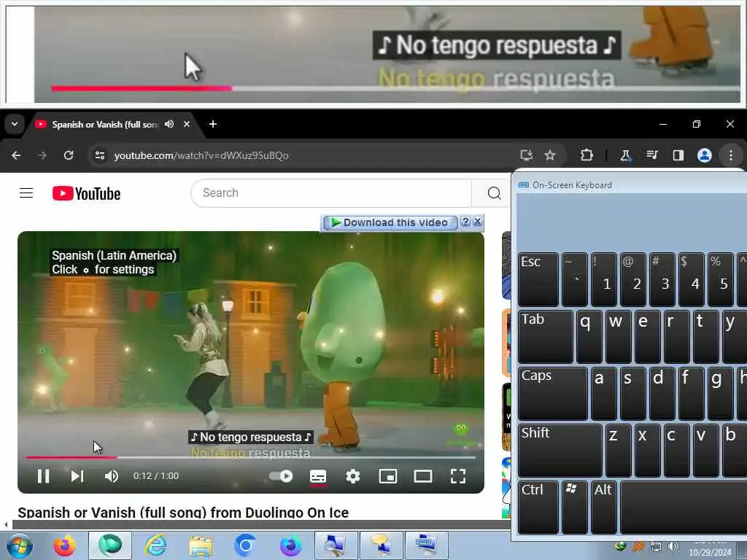Click the YouTube search field

331,192
